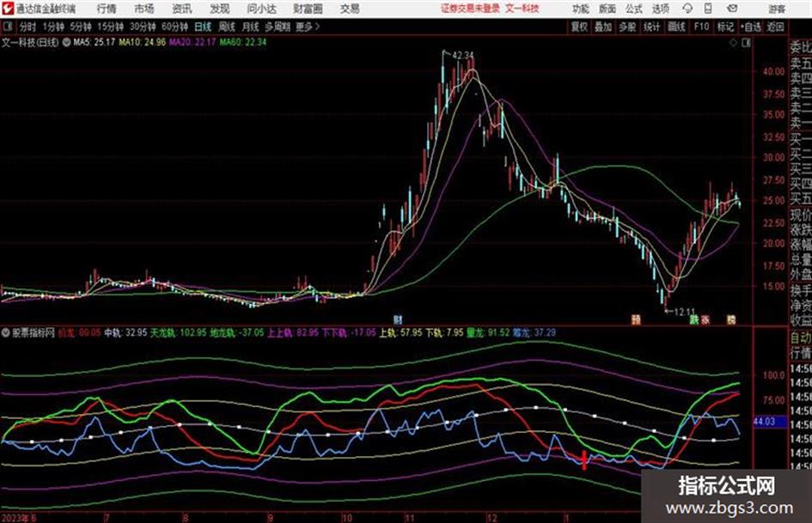This screenshot has height=523, width=812.
Task: Expand the 更多 periods dropdown
Action: pos(308,27)
